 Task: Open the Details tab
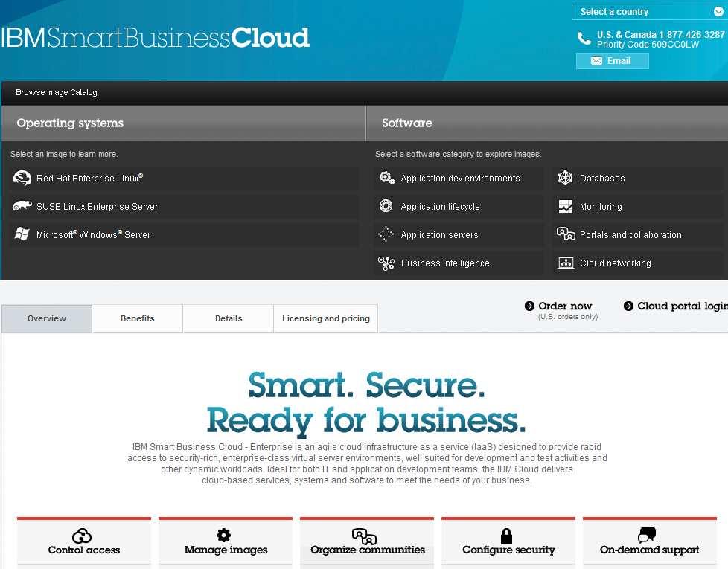click(x=229, y=318)
